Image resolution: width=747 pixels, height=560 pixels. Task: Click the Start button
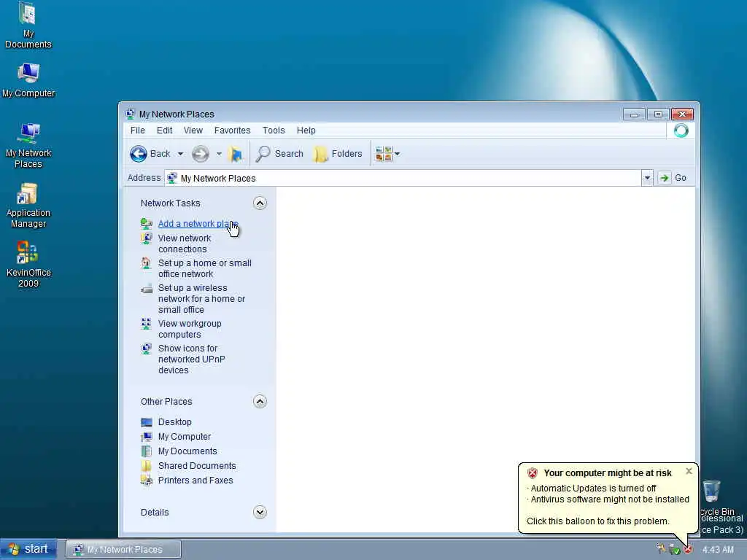coord(28,550)
